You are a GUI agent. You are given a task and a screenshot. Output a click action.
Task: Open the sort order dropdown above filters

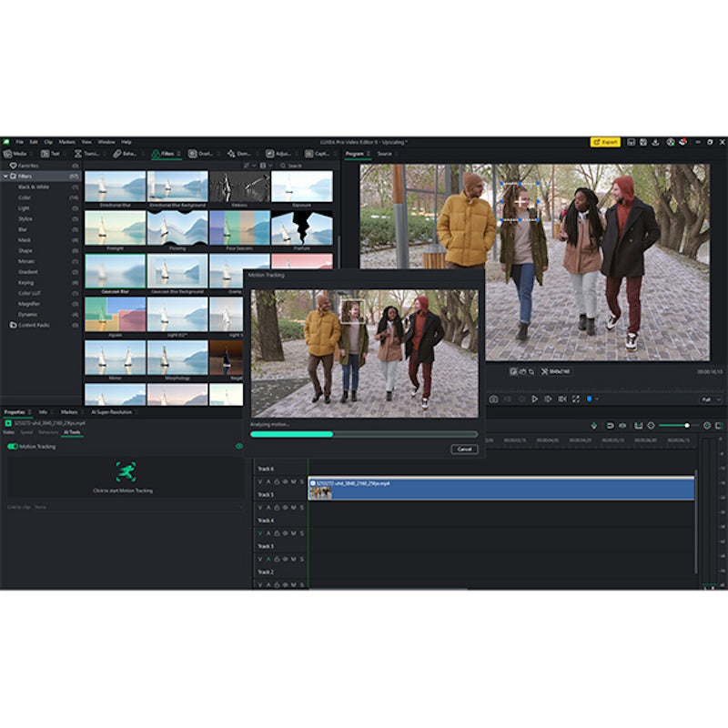tap(249, 166)
